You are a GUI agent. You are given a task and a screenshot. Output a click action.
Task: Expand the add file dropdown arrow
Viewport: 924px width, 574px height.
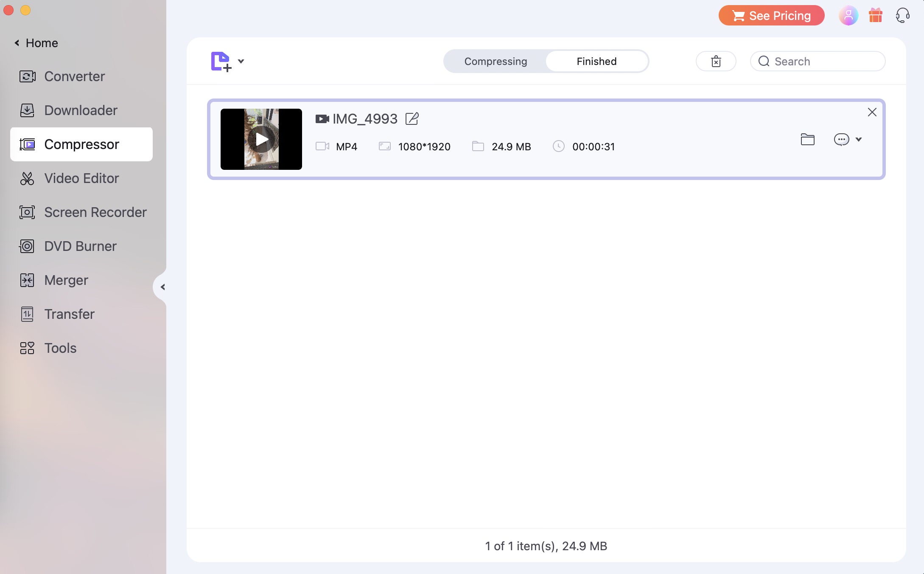(x=241, y=61)
